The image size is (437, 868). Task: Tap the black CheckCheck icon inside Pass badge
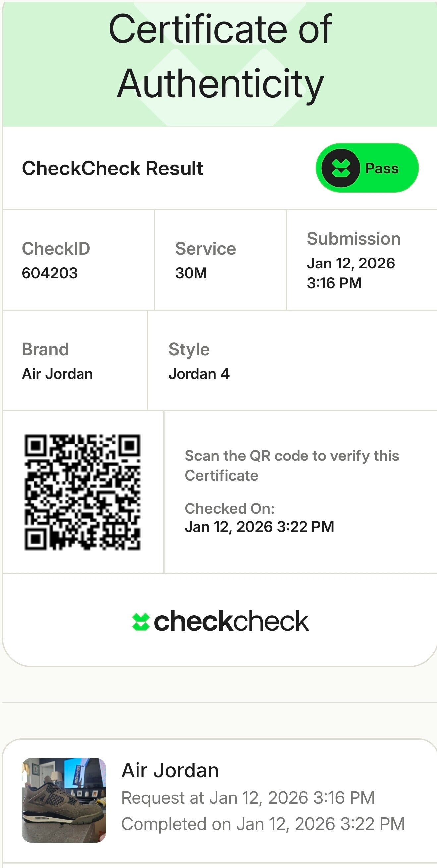coord(341,168)
